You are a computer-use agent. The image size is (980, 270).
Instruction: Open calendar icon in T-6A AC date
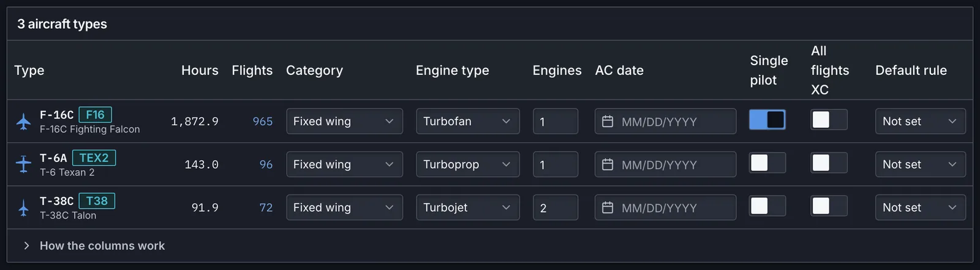click(x=608, y=164)
